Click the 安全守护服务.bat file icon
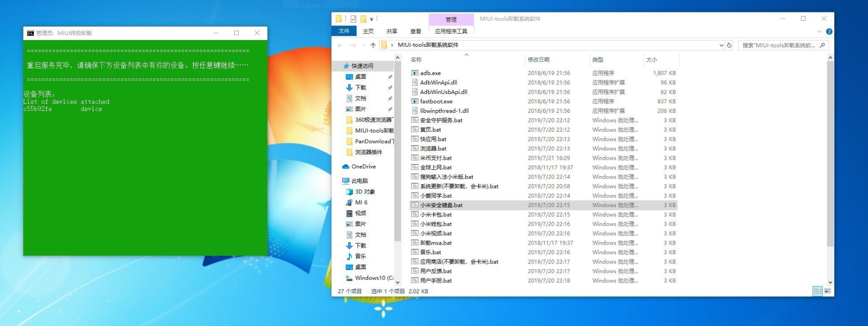Screen dimensions: 868x326 click(414, 120)
